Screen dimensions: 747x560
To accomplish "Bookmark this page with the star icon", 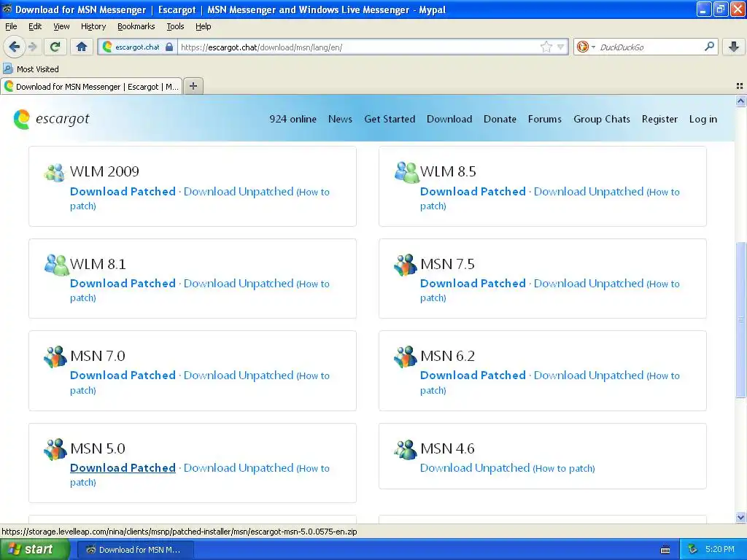I will [546, 47].
